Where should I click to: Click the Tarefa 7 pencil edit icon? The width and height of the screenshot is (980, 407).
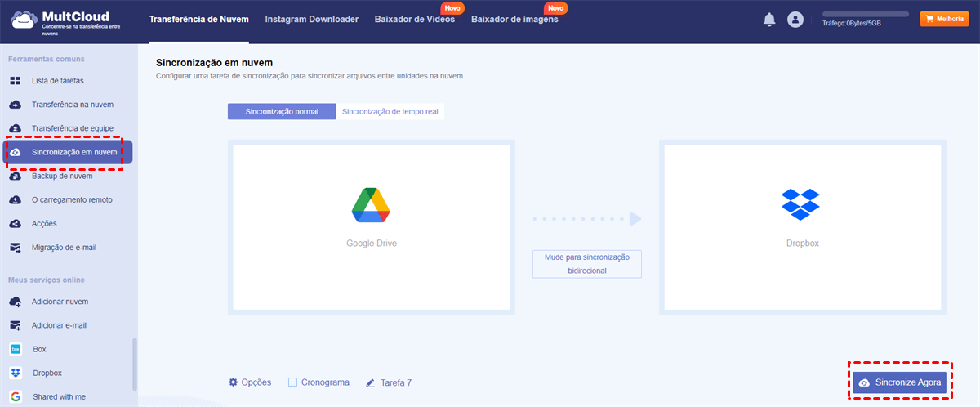tap(371, 382)
